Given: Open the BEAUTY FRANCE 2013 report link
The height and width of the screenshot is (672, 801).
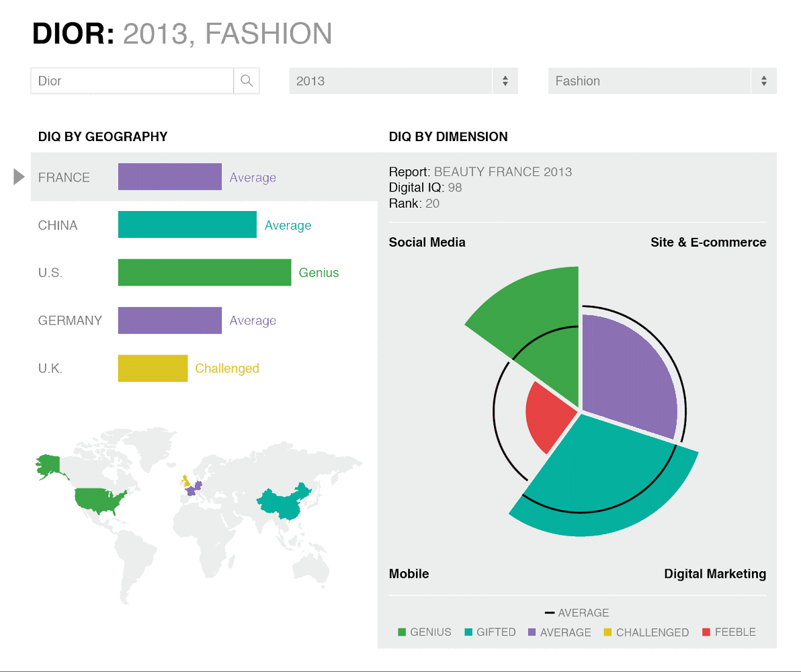Looking at the screenshot, I should click(503, 171).
